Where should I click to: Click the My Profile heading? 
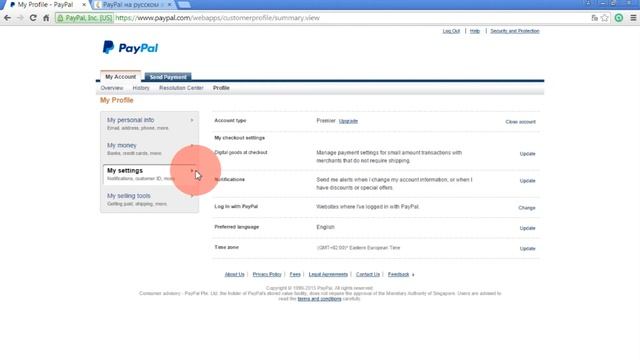(117, 100)
